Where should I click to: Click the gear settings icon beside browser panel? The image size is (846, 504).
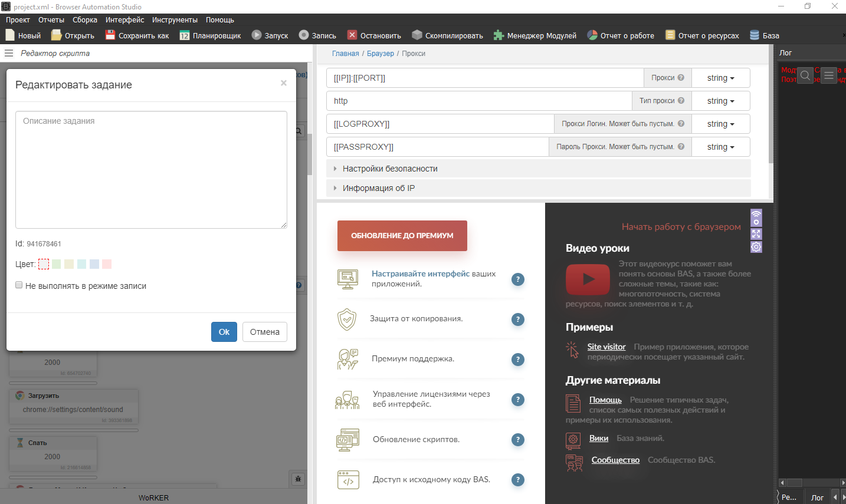point(756,247)
